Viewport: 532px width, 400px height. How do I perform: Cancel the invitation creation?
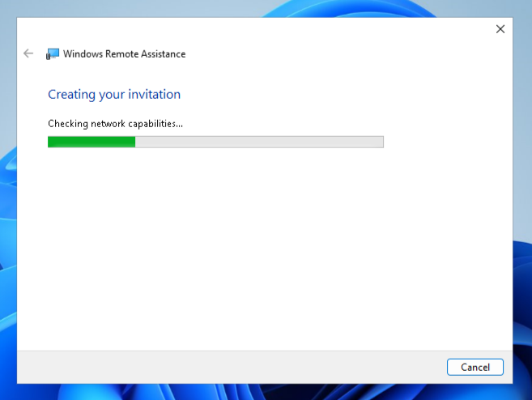pos(475,367)
